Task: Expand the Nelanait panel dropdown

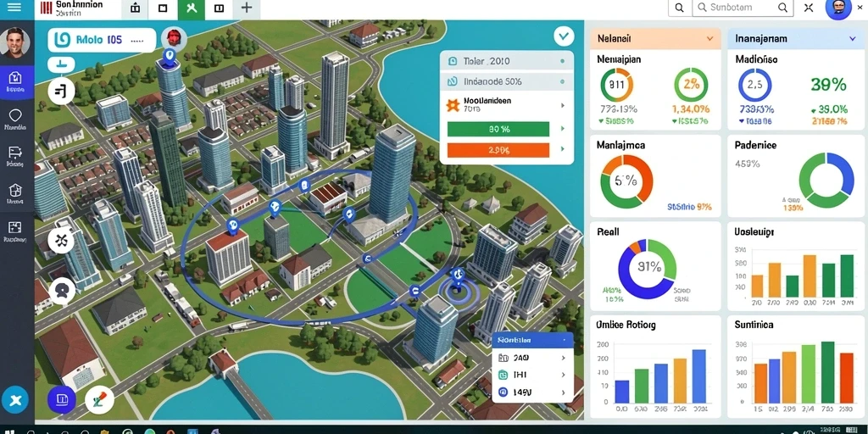Action: (709, 39)
